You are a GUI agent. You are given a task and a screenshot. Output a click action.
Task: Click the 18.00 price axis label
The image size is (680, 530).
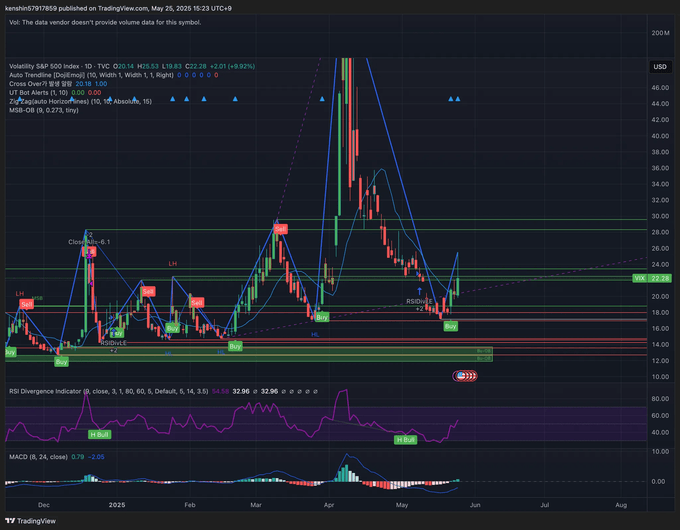click(660, 312)
